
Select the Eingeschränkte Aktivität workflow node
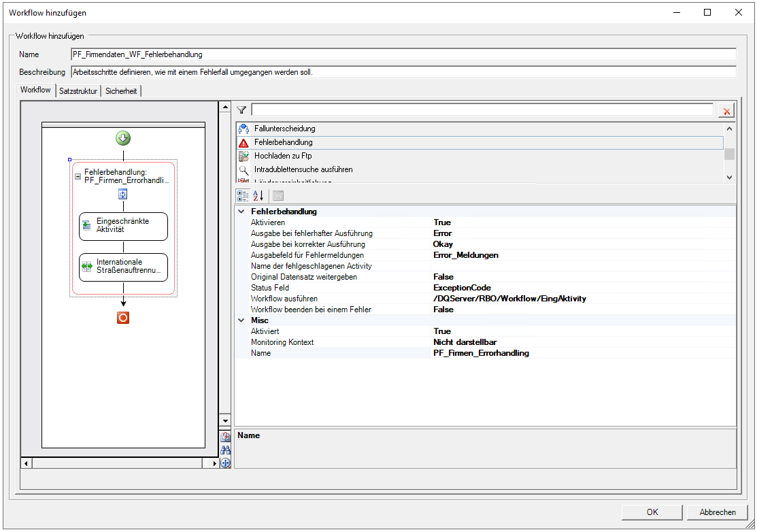[x=123, y=227]
